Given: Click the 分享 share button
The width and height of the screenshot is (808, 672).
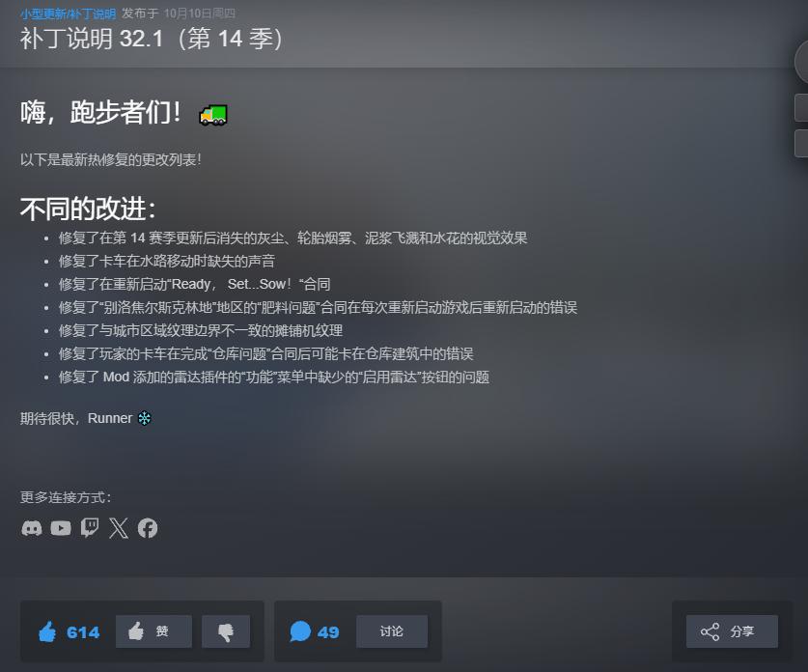Looking at the screenshot, I should (732, 631).
